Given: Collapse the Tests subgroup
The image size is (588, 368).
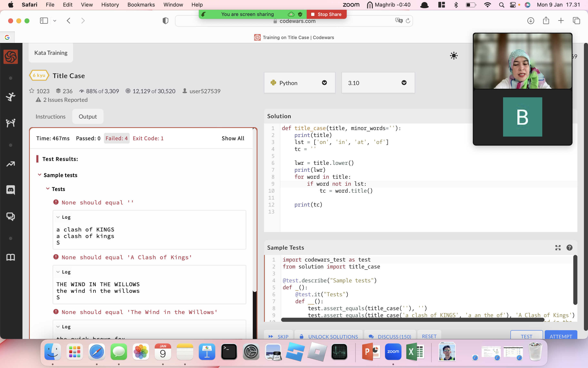Looking at the screenshot, I should point(48,189).
